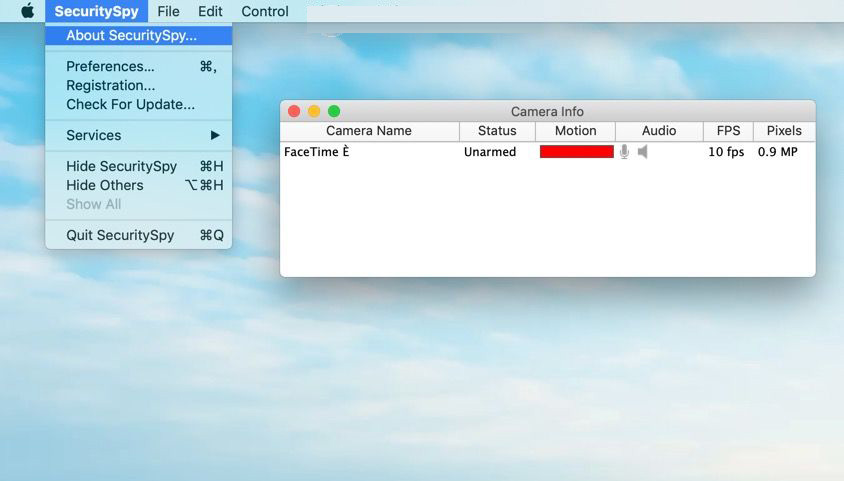
Task: Sort by Status column header
Action: click(x=497, y=131)
